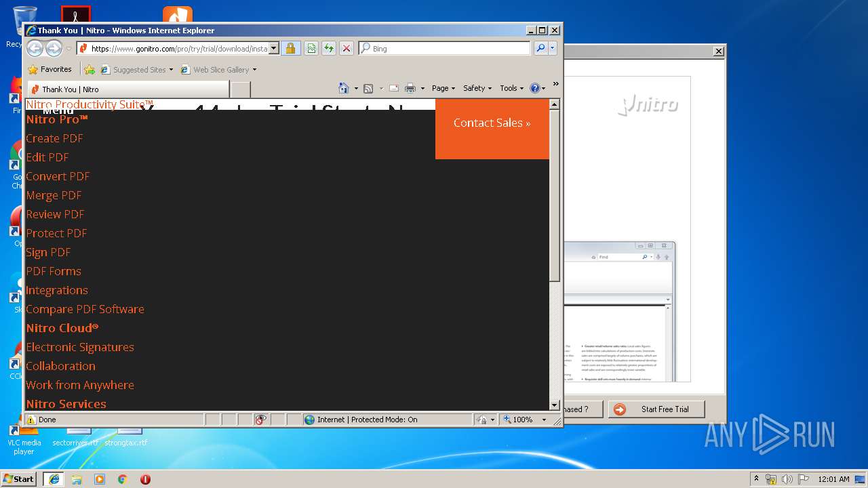Open the Work from Anywhere link
The image size is (868, 488).
80,385
